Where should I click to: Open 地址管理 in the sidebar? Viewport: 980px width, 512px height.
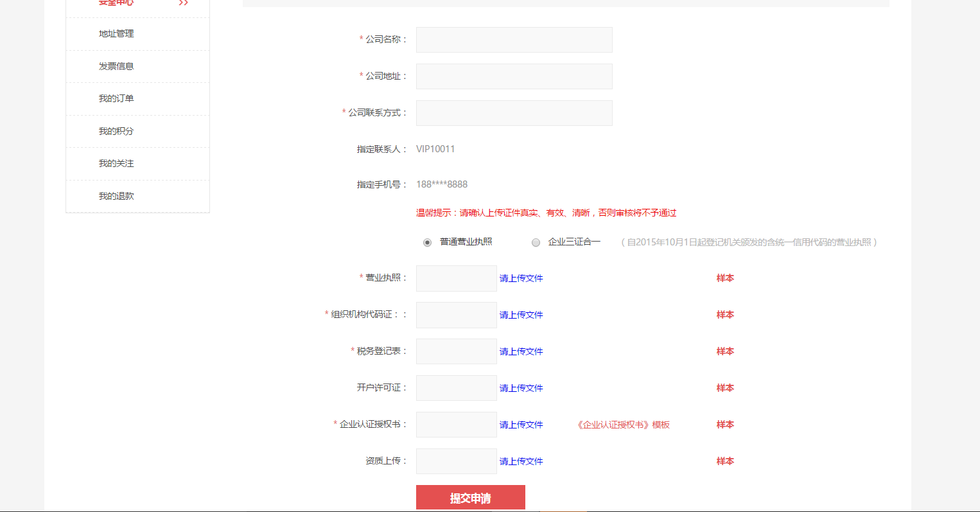click(x=116, y=34)
